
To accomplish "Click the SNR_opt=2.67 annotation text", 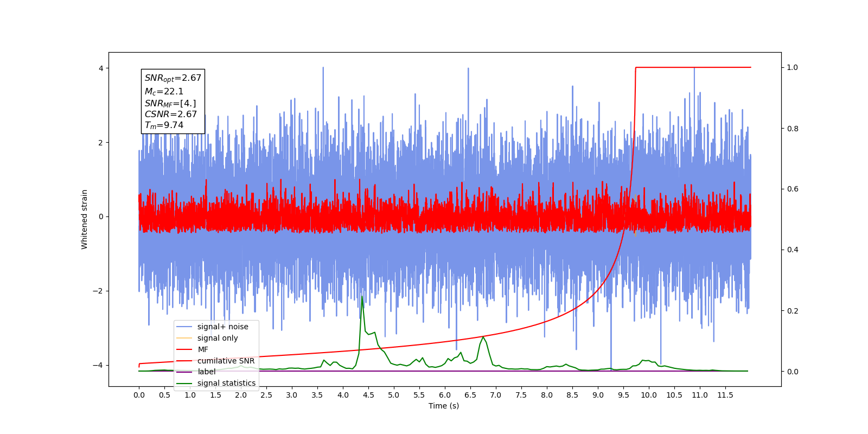I will point(173,78).
